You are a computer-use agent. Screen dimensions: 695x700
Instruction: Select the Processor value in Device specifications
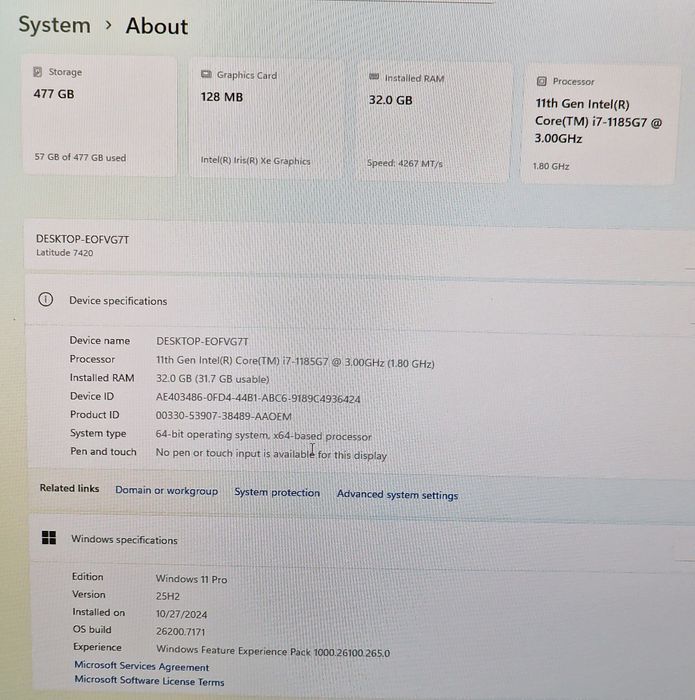(295, 362)
